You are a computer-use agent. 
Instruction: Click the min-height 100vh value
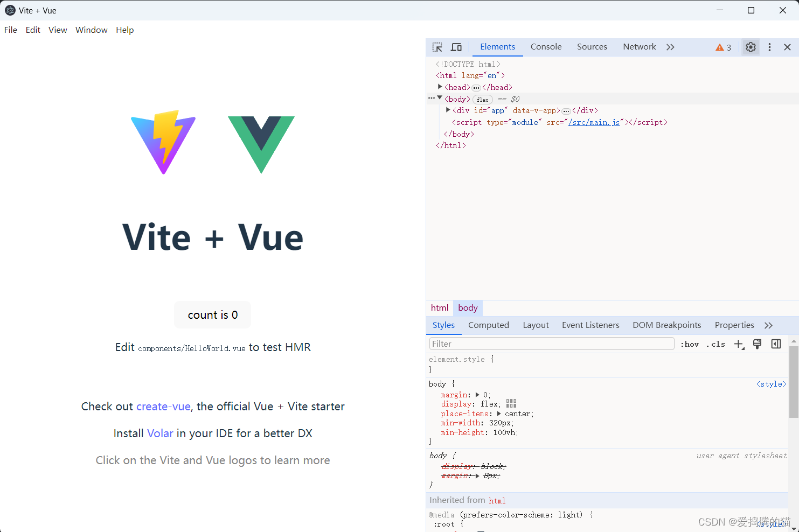[505, 432]
